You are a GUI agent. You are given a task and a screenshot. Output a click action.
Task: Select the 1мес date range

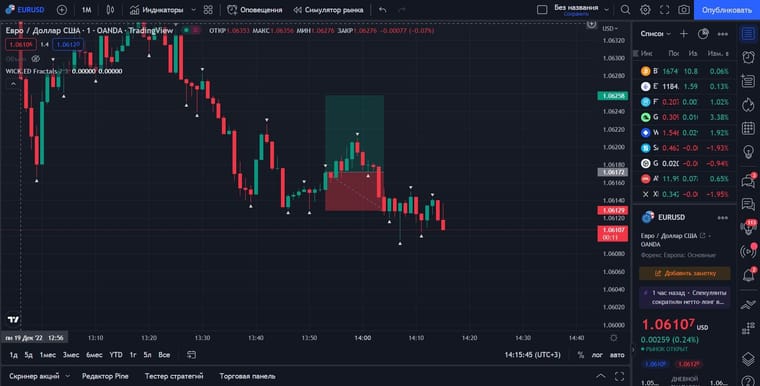click(x=48, y=355)
